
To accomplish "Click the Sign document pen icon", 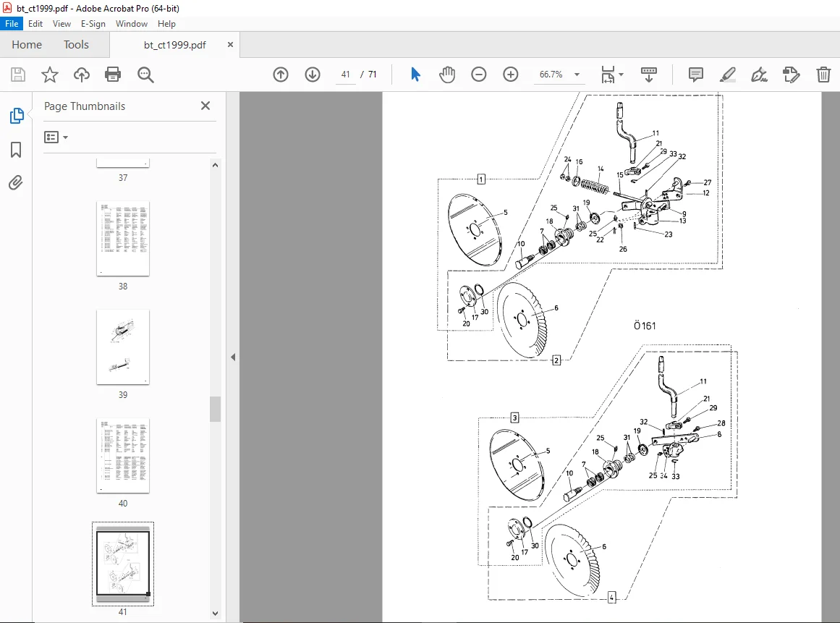I will 760,75.
